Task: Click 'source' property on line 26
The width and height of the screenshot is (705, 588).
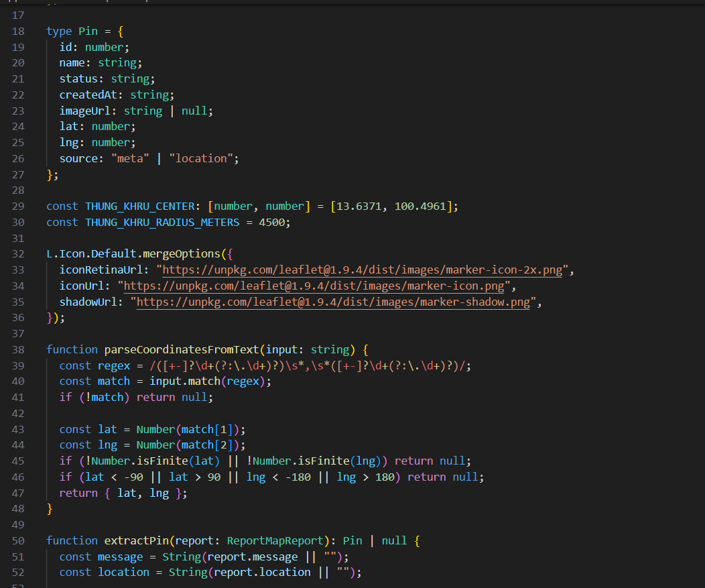Action: pyautogui.click(x=78, y=159)
